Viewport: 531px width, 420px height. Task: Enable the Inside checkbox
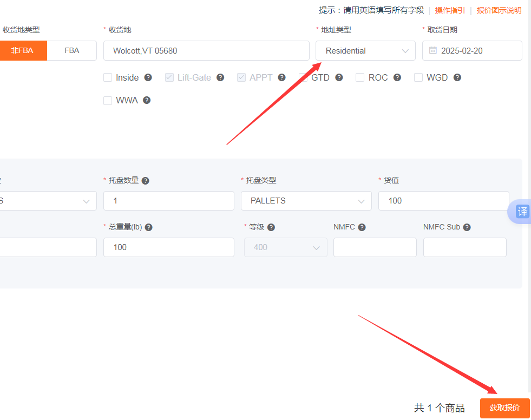pyautogui.click(x=108, y=77)
